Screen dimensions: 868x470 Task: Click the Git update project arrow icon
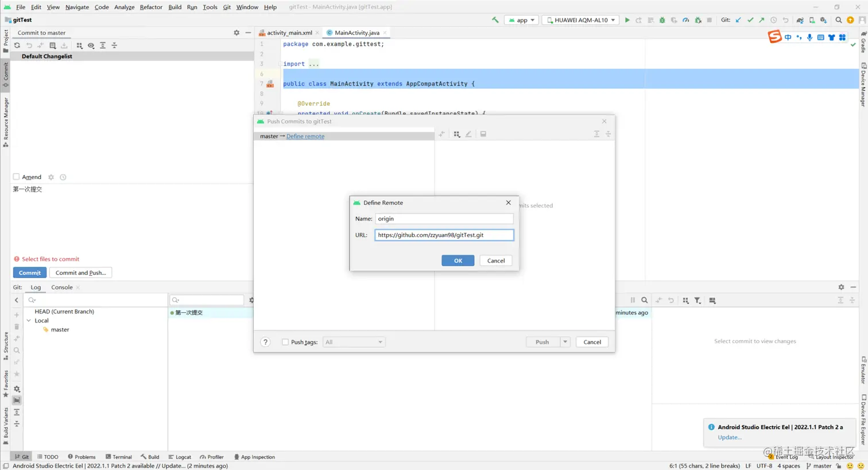[x=739, y=20]
